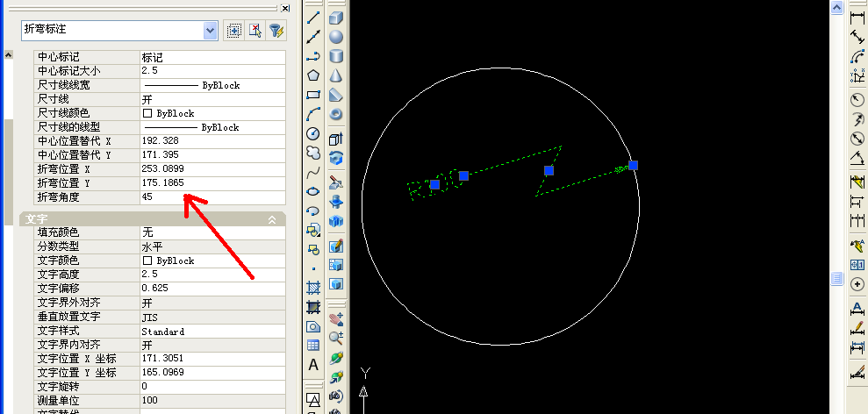Select the Rectangle tool
Image resolution: width=868 pixels, height=414 pixels.
[313, 95]
